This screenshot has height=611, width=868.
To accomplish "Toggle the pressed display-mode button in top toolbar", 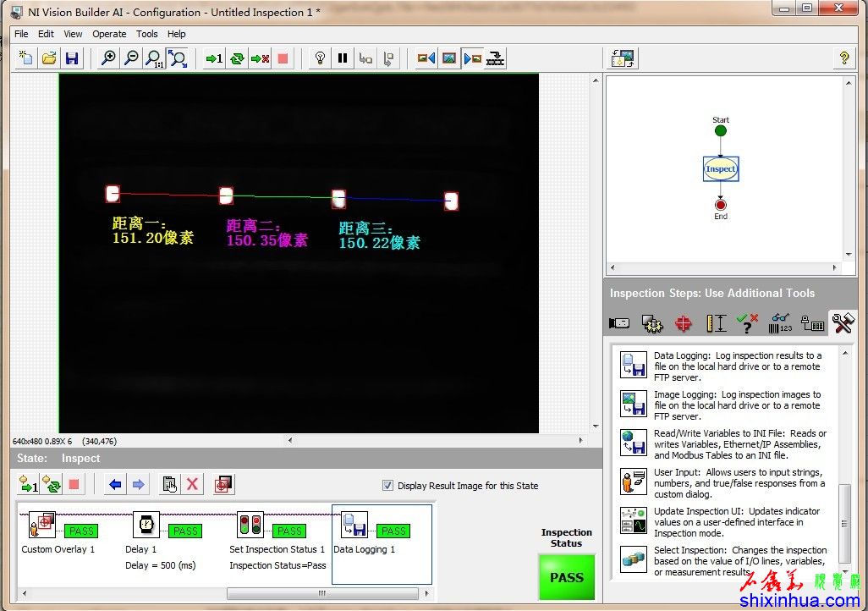I will [472, 58].
